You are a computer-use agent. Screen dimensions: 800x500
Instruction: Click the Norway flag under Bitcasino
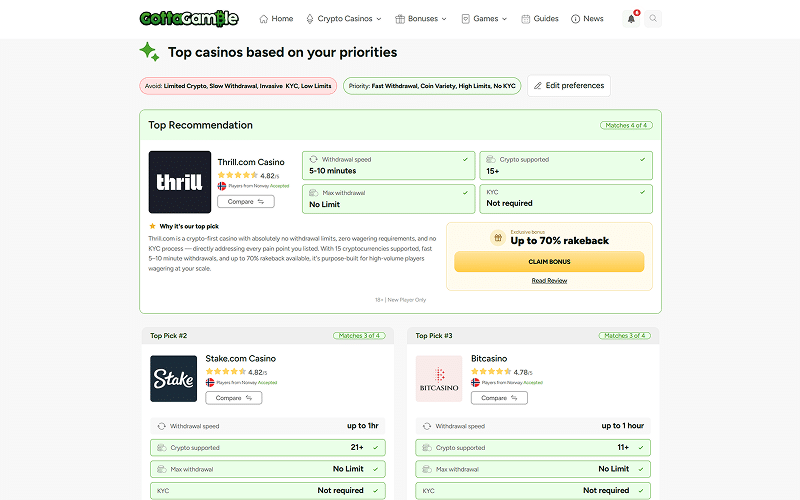476,383
